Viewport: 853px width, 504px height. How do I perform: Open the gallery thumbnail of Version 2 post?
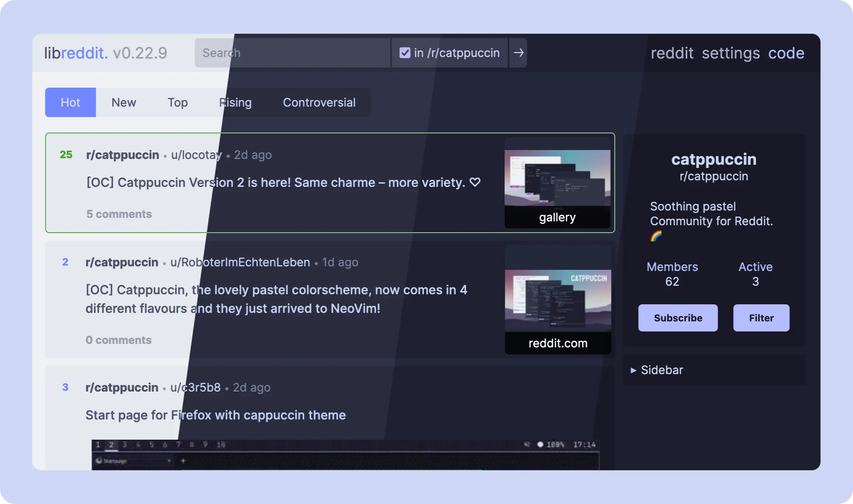[558, 183]
